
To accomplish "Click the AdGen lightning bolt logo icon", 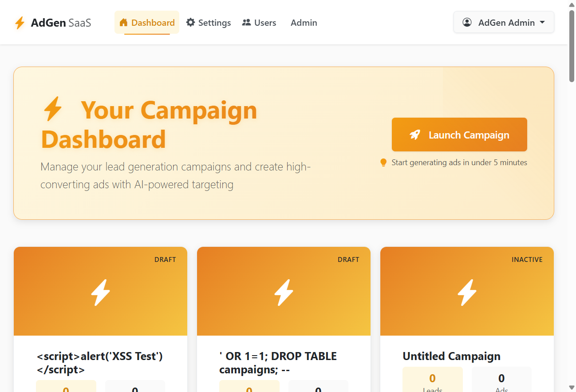I will [20, 23].
